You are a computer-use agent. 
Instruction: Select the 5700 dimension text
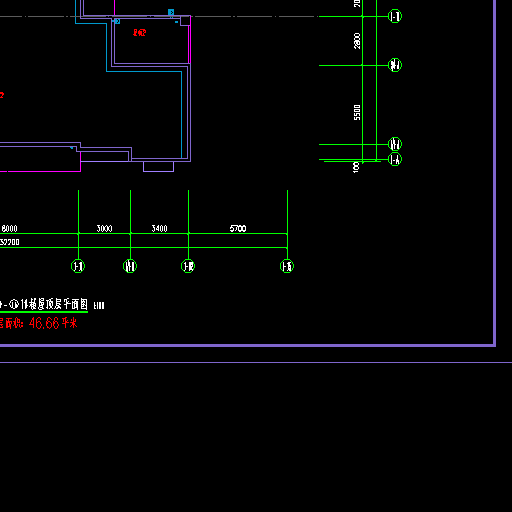238,229
